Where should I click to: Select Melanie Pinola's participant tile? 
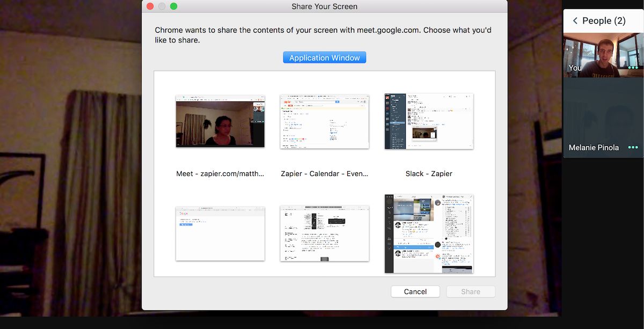pyautogui.click(x=596, y=118)
